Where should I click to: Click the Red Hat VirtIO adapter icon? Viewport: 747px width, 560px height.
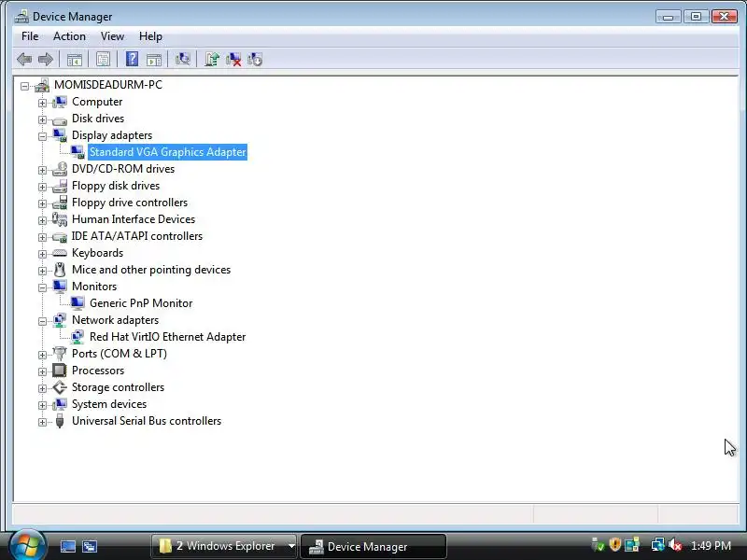pyautogui.click(x=78, y=337)
